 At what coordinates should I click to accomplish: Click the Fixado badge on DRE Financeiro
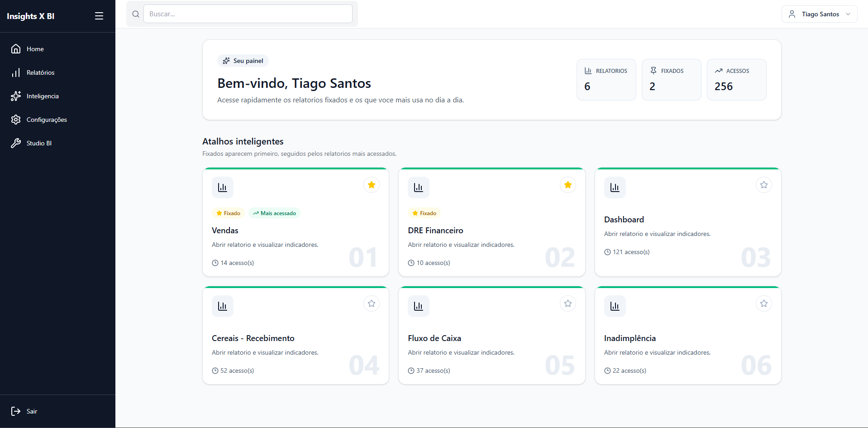[x=424, y=213]
